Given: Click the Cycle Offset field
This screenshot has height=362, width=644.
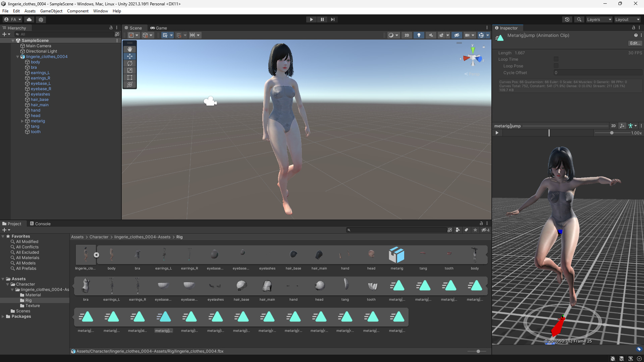Looking at the screenshot, I should coord(598,73).
